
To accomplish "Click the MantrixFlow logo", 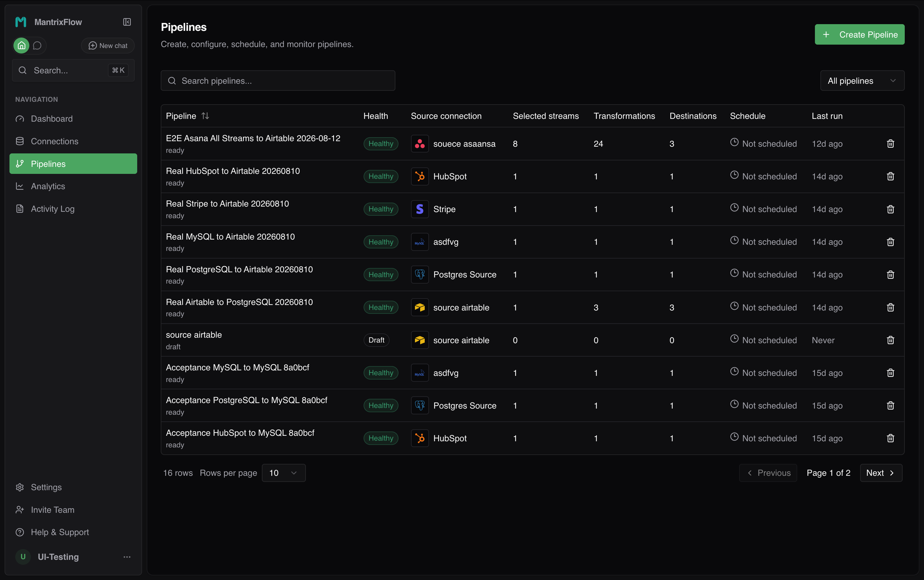I will click(x=21, y=22).
